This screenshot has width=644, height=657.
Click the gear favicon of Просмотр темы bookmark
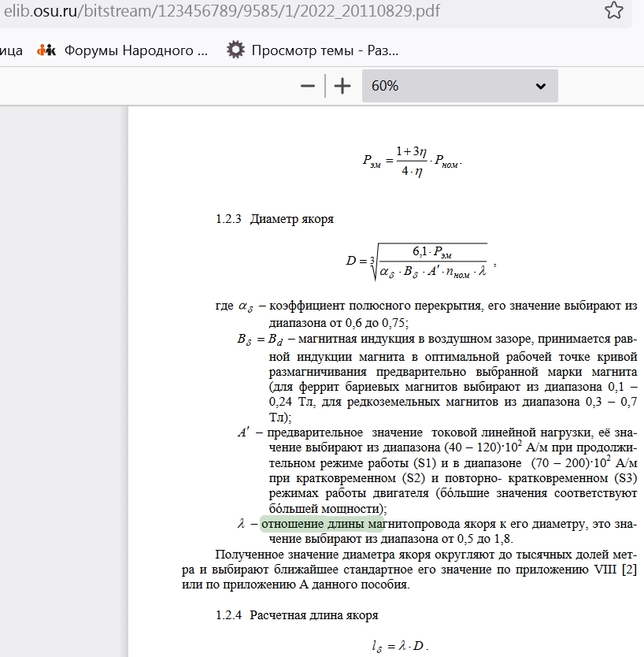coord(235,50)
